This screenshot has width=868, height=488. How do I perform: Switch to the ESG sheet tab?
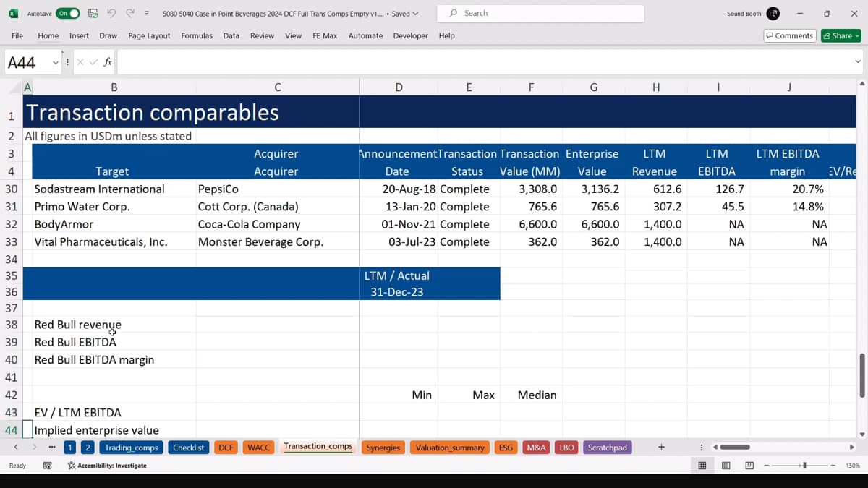506,448
